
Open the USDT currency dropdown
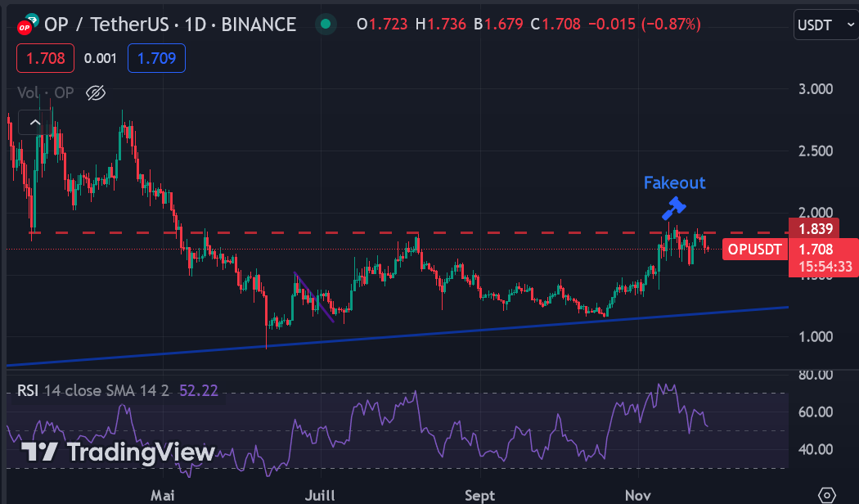click(x=826, y=25)
